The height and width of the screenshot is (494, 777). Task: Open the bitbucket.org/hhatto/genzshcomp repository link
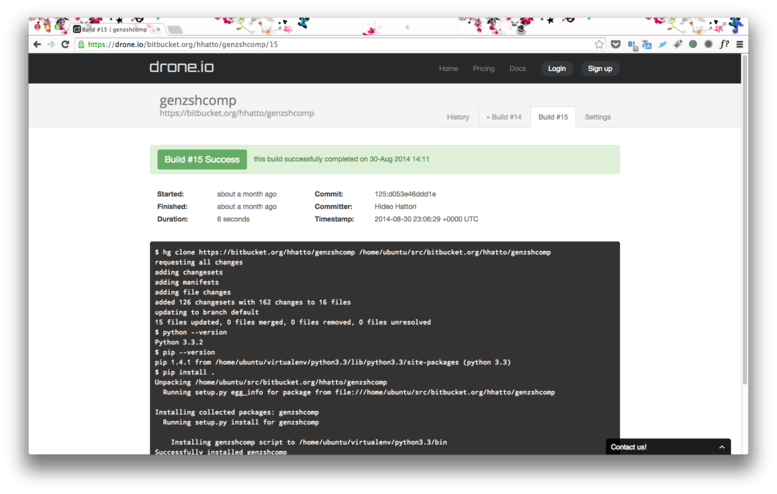(x=236, y=113)
